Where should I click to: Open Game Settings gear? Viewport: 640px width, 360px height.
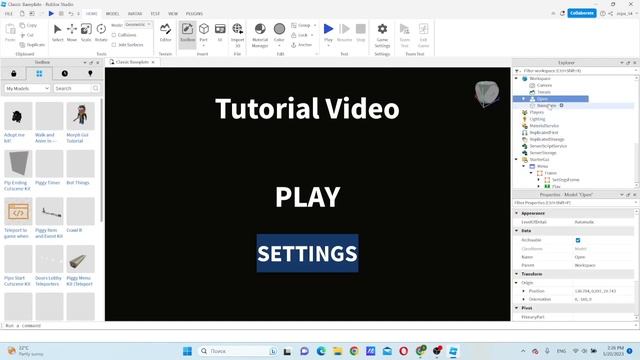tap(382, 35)
